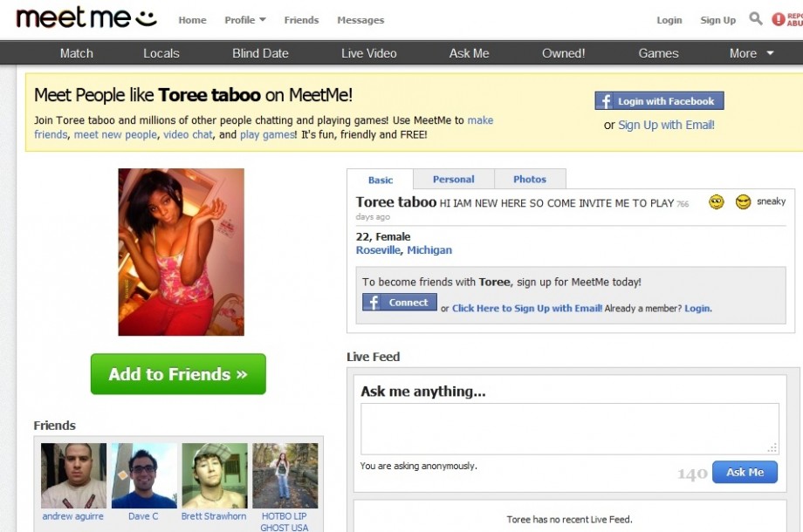Screen dimensions: 803x532
Task: Click the goofy-eyed smiley emoticon
Action: (716, 202)
